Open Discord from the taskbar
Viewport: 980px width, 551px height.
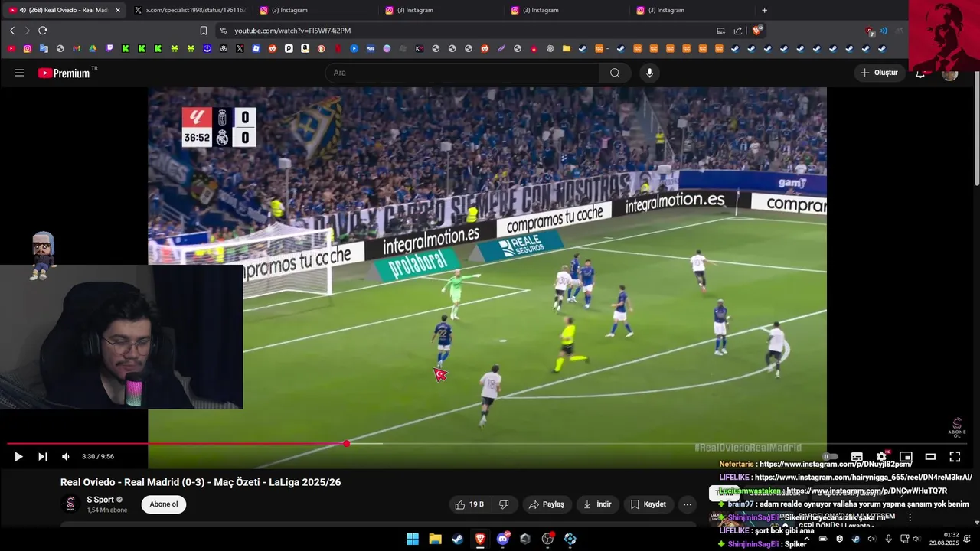click(503, 539)
